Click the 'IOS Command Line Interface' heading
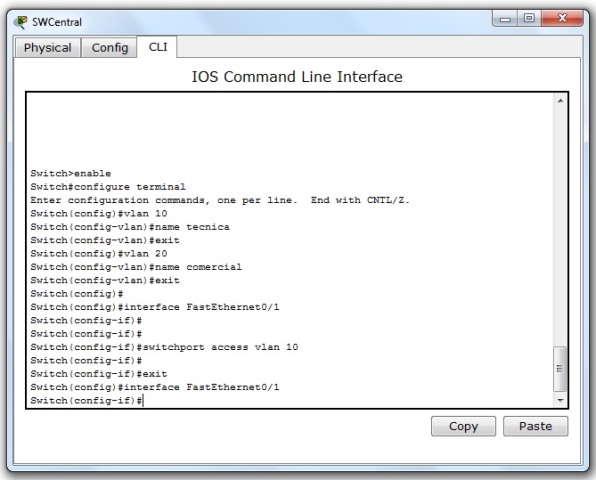596x480 pixels. click(x=297, y=77)
